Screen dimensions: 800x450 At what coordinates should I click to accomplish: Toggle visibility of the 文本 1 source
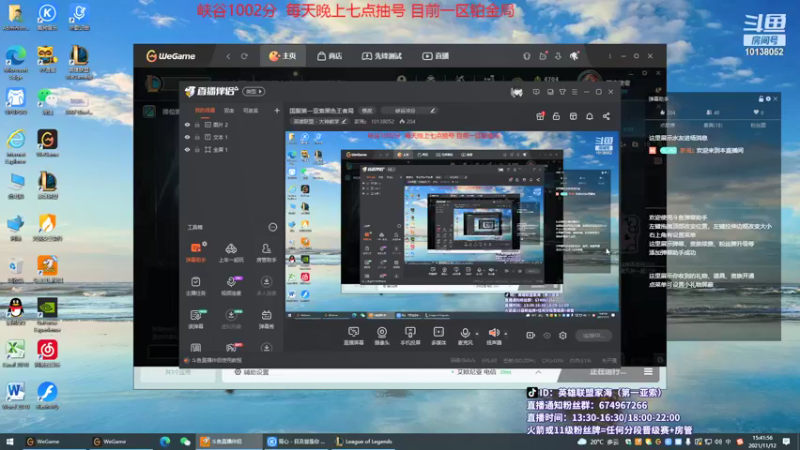pos(187,137)
